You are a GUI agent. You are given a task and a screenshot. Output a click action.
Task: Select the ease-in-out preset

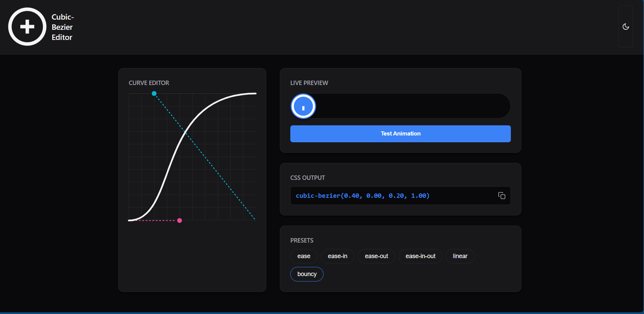coord(420,256)
